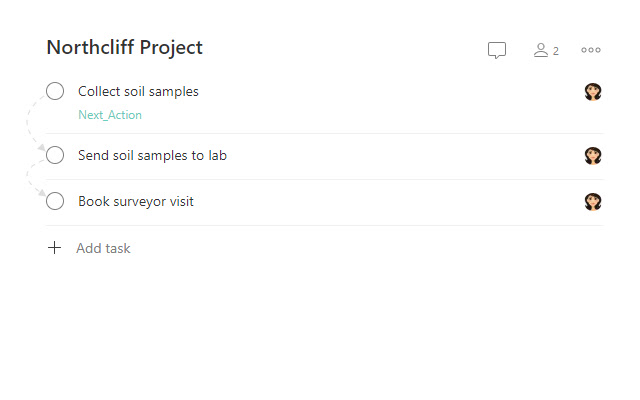Viewport: 640px width, 400px height.
Task: Click the member count number 2
Action: pos(556,51)
